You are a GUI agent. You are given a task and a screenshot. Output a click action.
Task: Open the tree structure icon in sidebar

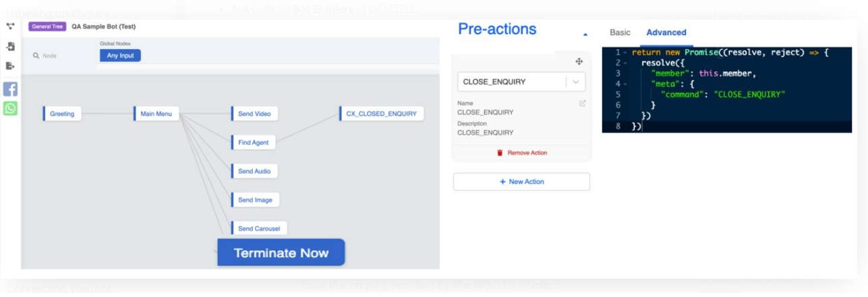10,27
